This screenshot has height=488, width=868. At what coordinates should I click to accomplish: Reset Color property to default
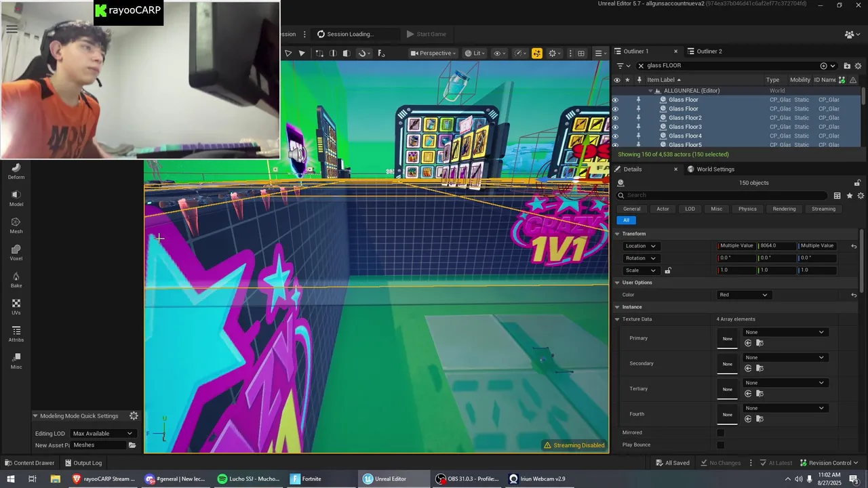[x=854, y=295]
